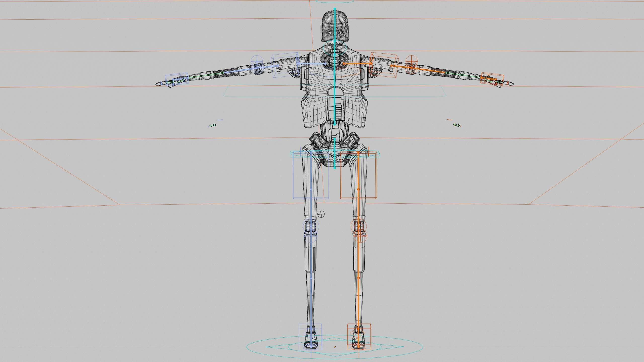Click the floating green bone near the blue arm
Screen dimensions: 644x362
(213, 125)
